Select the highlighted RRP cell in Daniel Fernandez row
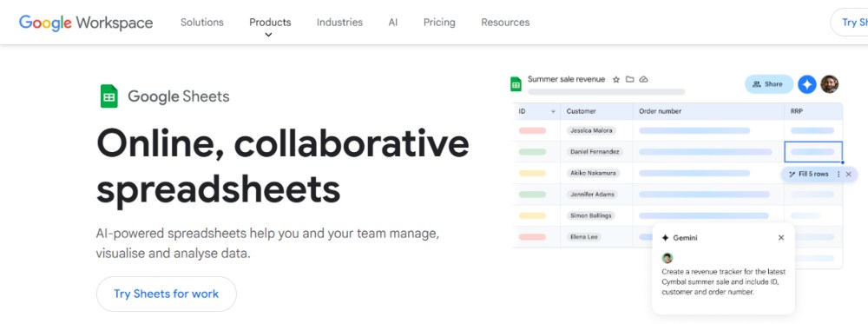Image resolution: width=868 pixels, height=324 pixels. click(x=813, y=152)
